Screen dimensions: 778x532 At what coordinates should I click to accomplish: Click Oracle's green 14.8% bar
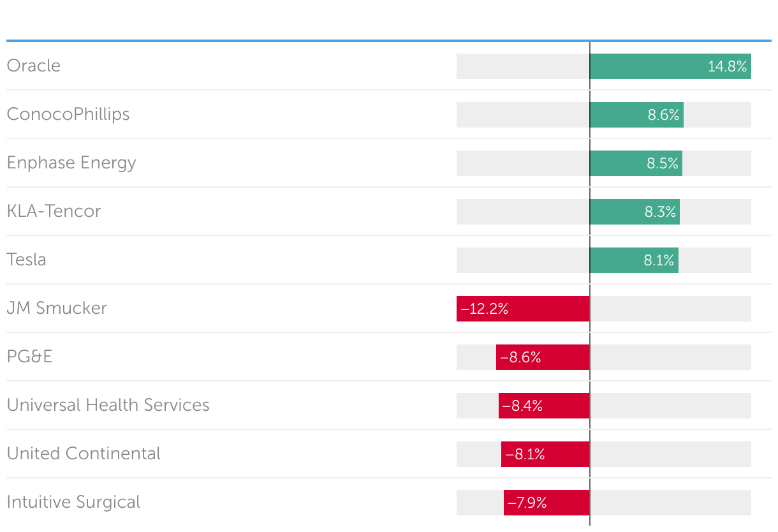(x=670, y=66)
